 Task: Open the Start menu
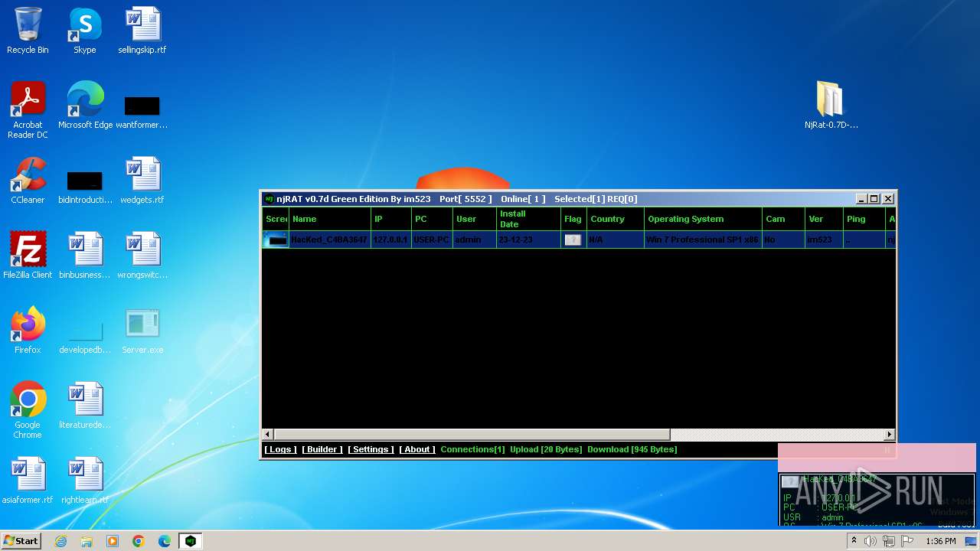click(21, 541)
